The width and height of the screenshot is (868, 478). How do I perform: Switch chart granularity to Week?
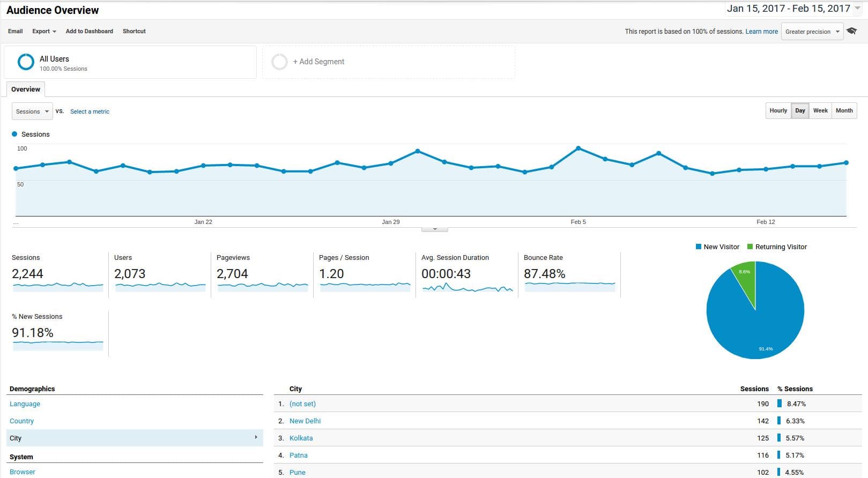(820, 111)
